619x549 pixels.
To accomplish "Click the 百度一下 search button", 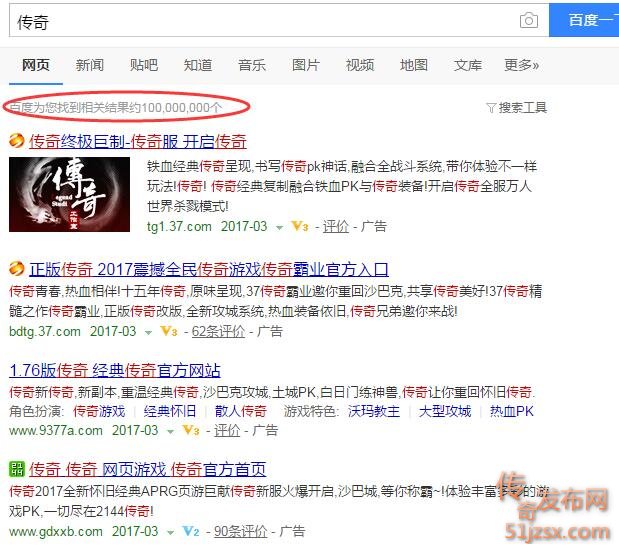I will [x=584, y=20].
